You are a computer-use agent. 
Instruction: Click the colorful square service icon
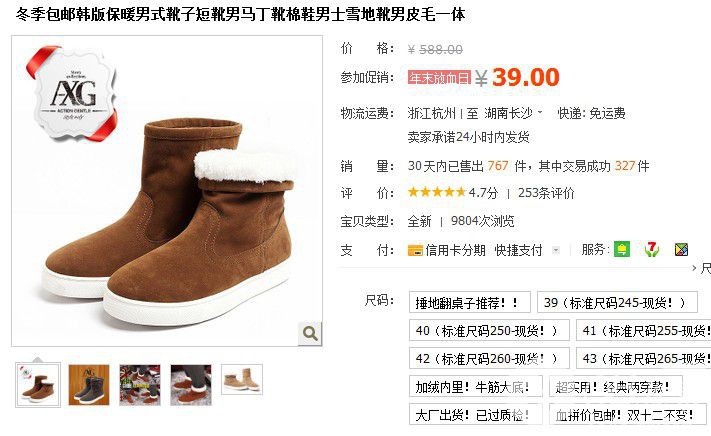[x=681, y=249]
